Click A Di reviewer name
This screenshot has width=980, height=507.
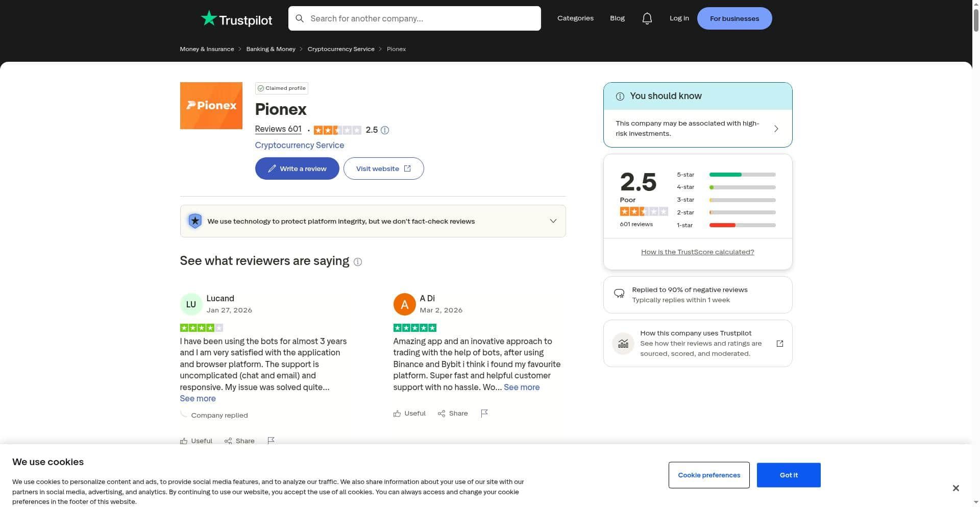click(427, 299)
